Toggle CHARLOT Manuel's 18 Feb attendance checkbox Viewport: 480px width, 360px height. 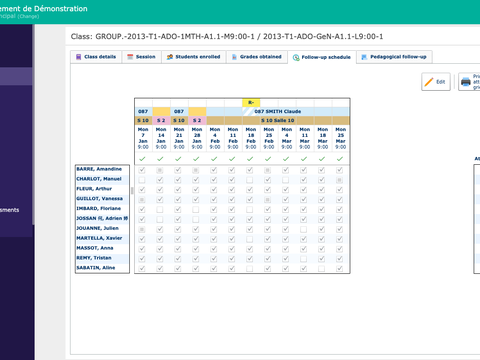coord(249,180)
